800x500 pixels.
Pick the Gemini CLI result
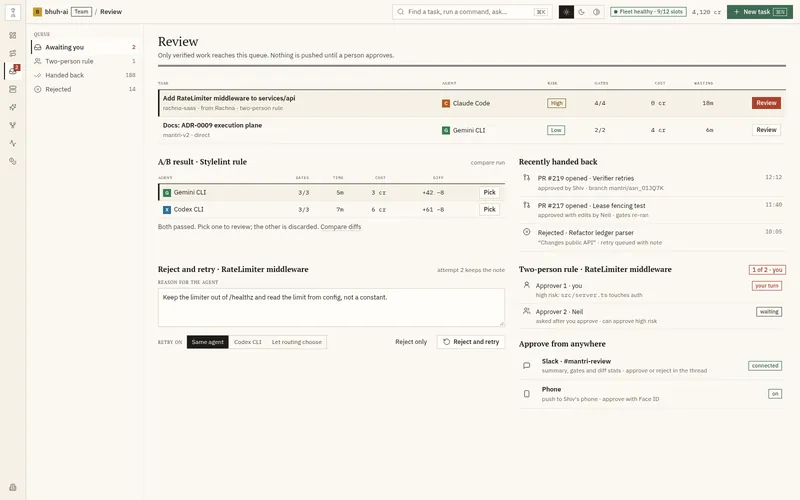(x=489, y=192)
